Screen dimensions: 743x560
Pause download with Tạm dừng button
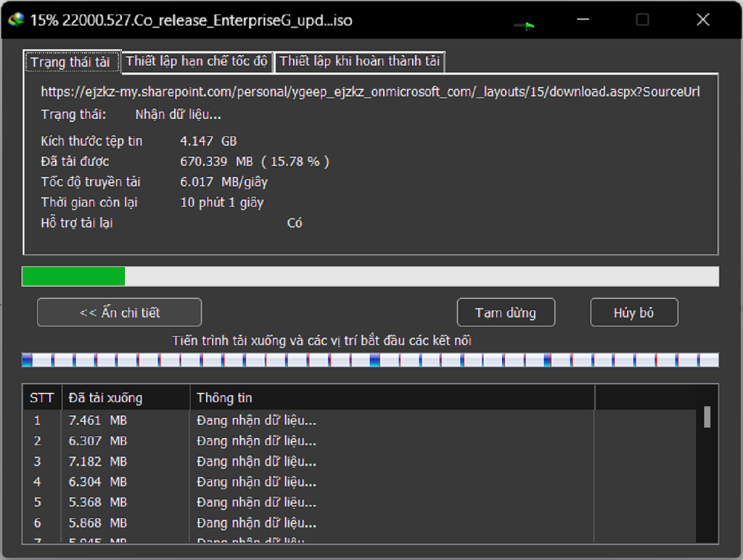506,312
